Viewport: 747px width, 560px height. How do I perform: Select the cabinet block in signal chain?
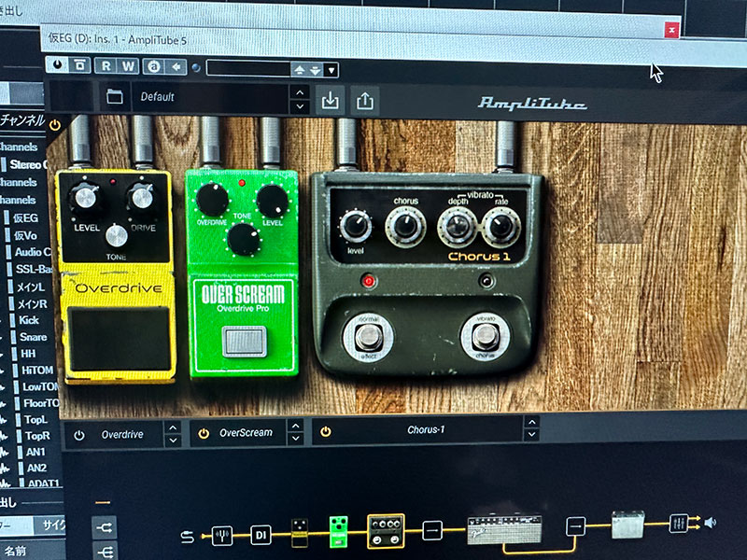pyautogui.click(x=627, y=524)
